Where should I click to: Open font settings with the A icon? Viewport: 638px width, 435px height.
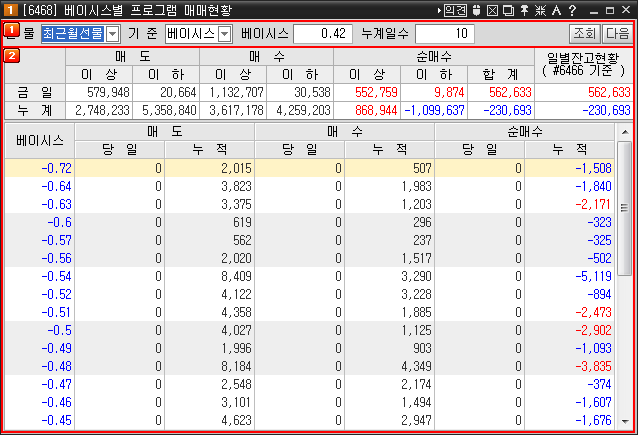point(556,10)
